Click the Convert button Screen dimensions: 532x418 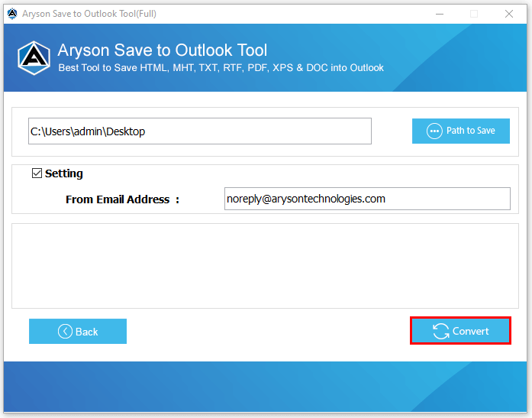(x=460, y=331)
